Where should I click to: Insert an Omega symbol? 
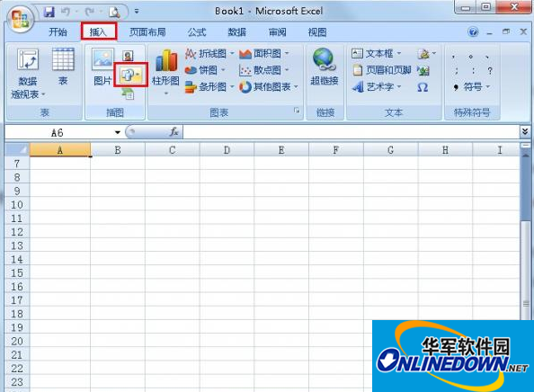(x=423, y=87)
